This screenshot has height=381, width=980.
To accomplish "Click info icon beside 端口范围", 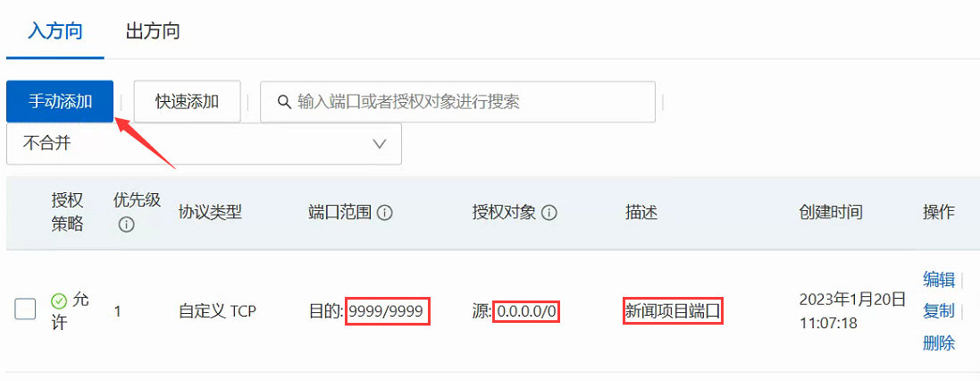I will [x=385, y=214].
